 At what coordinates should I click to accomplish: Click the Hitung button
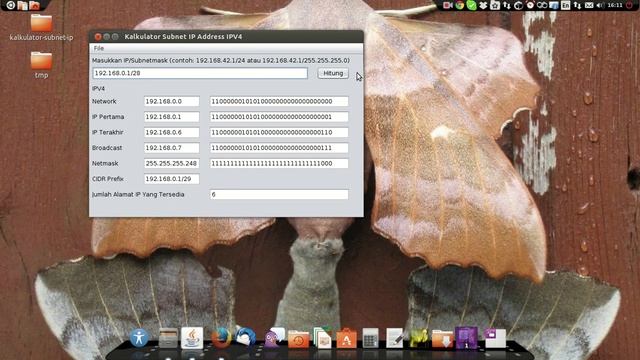point(333,73)
